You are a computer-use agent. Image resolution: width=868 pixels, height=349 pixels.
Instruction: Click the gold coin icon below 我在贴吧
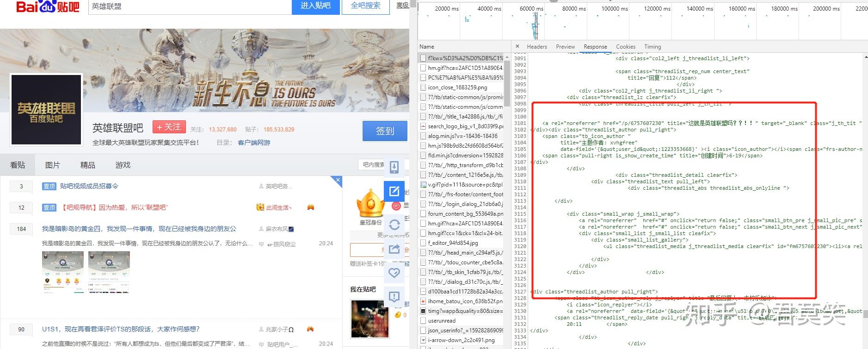(x=397, y=315)
